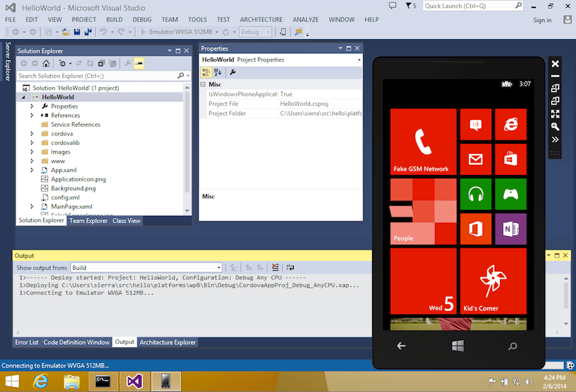Toggle Show All Files in Solution Explorer
This screenshot has height=392, width=576.
pyautogui.click(x=111, y=63)
